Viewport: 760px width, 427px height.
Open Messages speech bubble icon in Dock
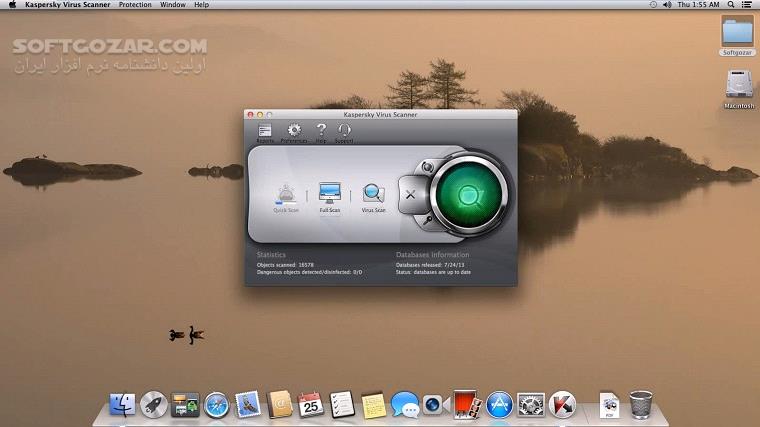[405, 405]
